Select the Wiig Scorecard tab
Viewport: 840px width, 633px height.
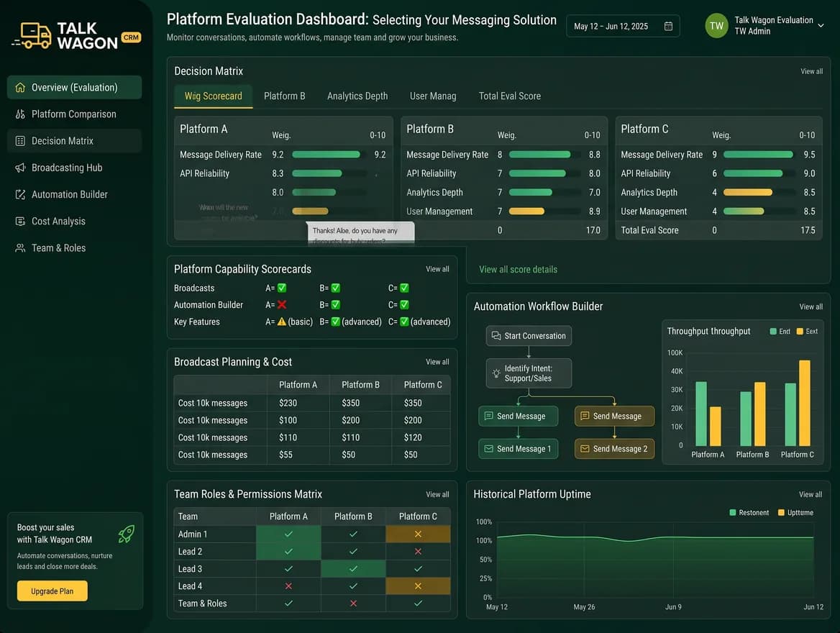(x=213, y=96)
